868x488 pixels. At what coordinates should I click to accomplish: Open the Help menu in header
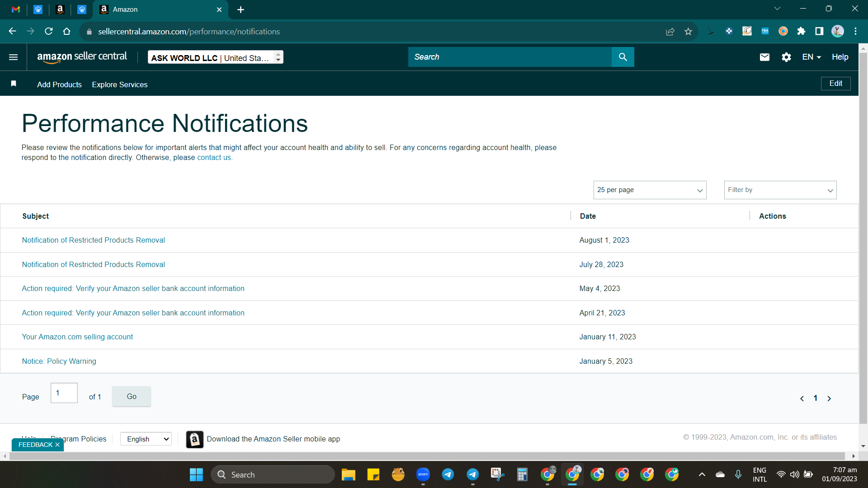[840, 57]
